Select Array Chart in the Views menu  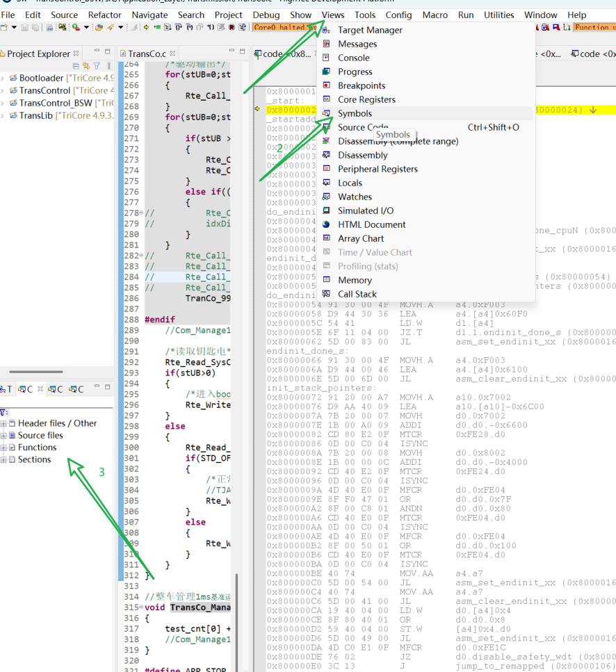[426, 239]
